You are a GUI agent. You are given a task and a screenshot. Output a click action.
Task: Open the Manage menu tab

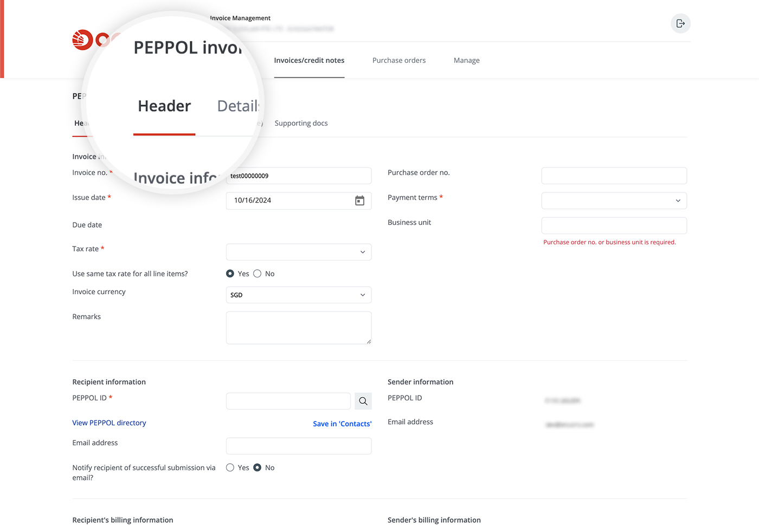pos(467,60)
